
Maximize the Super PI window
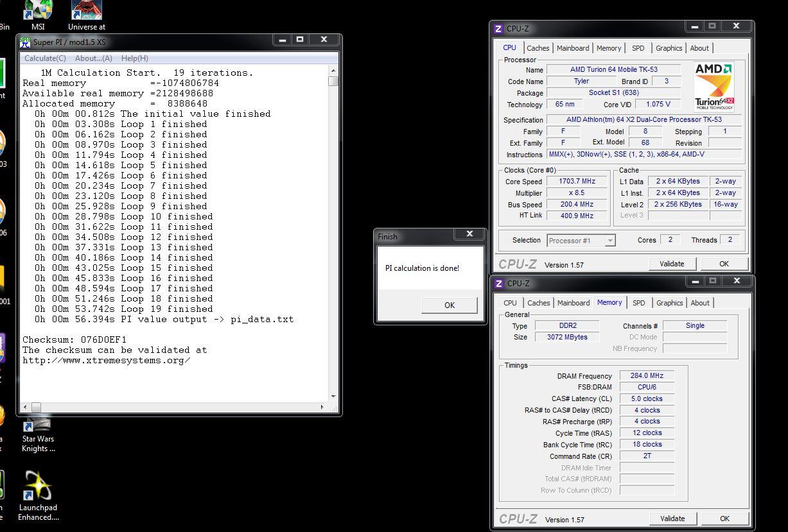299,40
